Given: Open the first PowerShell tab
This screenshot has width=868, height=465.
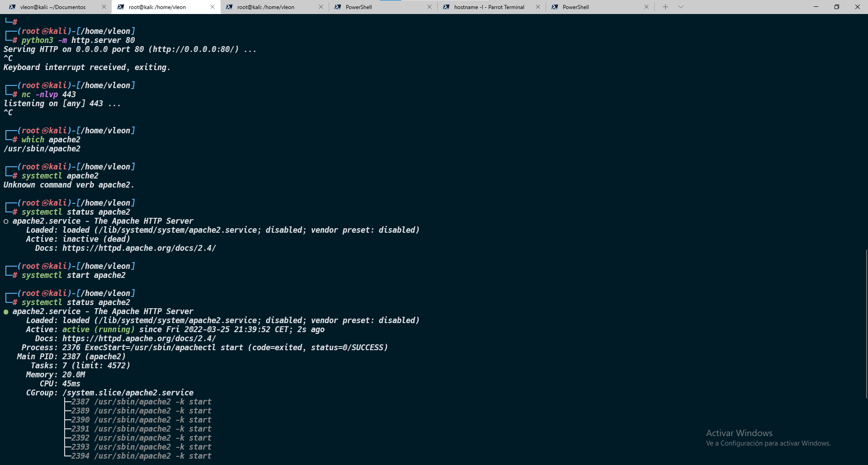Looking at the screenshot, I should 359,7.
